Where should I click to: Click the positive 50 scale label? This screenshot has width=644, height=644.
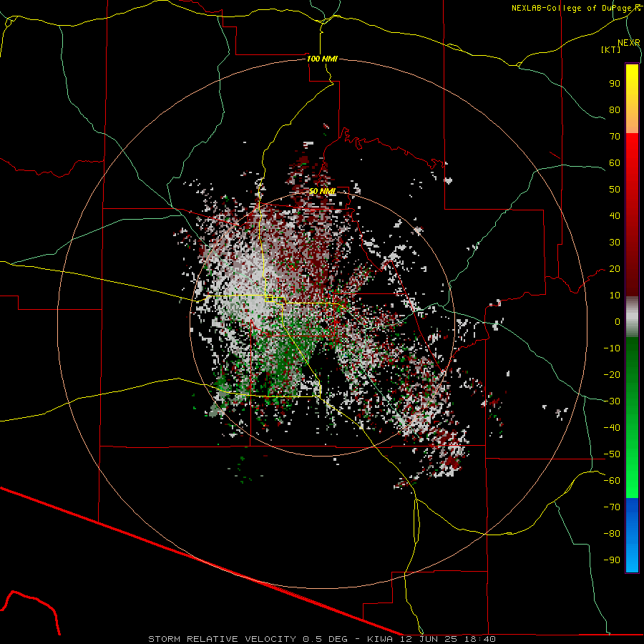[615, 190]
